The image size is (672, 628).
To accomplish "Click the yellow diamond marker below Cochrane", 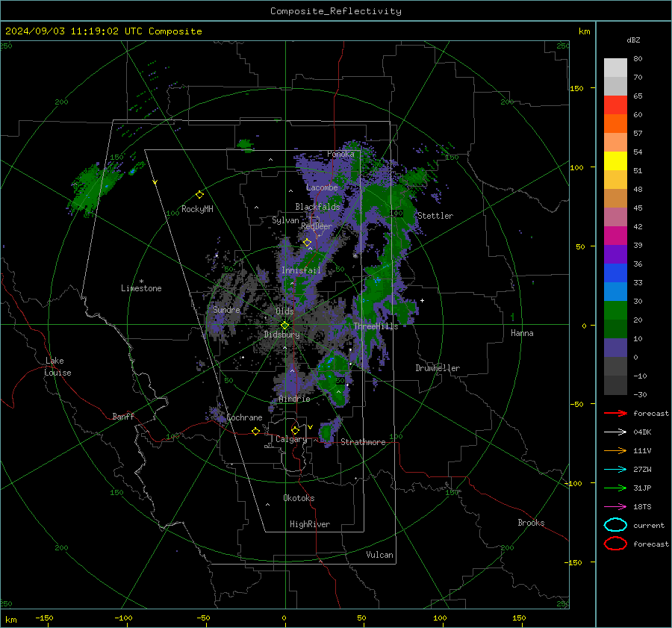I will pyautogui.click(x=256, y=431).
